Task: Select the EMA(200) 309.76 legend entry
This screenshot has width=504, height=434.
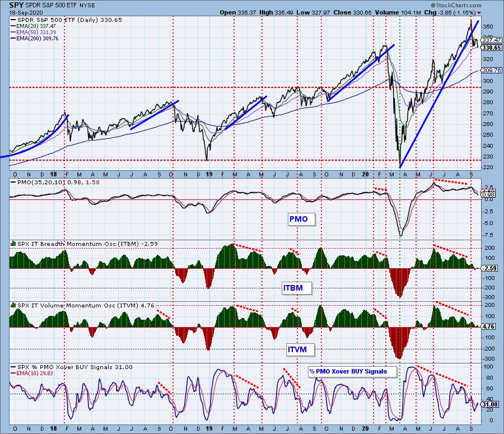Action: pyautogui.click(x=34, y=38)
